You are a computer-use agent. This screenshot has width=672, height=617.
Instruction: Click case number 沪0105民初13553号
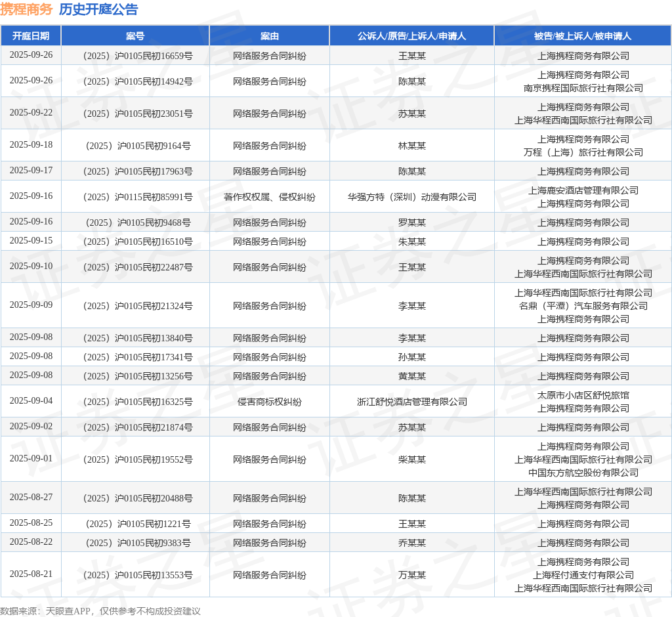138,574
